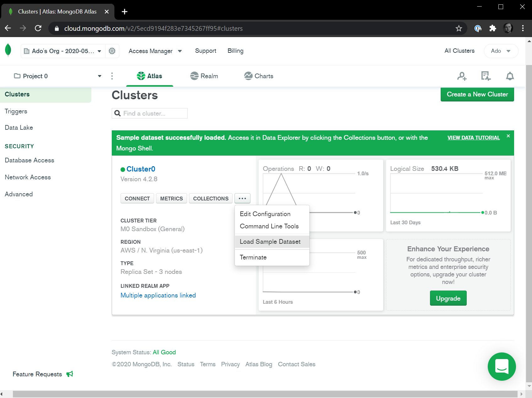Image resolution: width=532 pixels, height=398 pixels.
Task: Open the Chrome menu
Action: 523,29
